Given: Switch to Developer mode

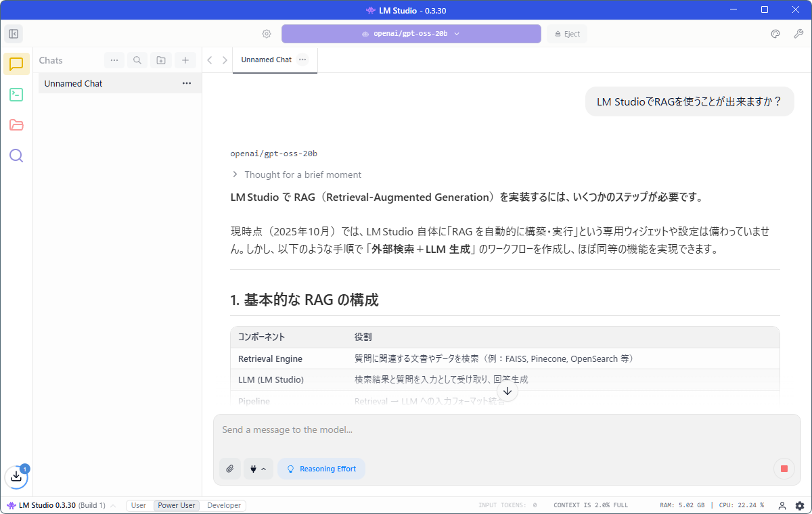Looking at the screenshot, I should coord(224,505).
